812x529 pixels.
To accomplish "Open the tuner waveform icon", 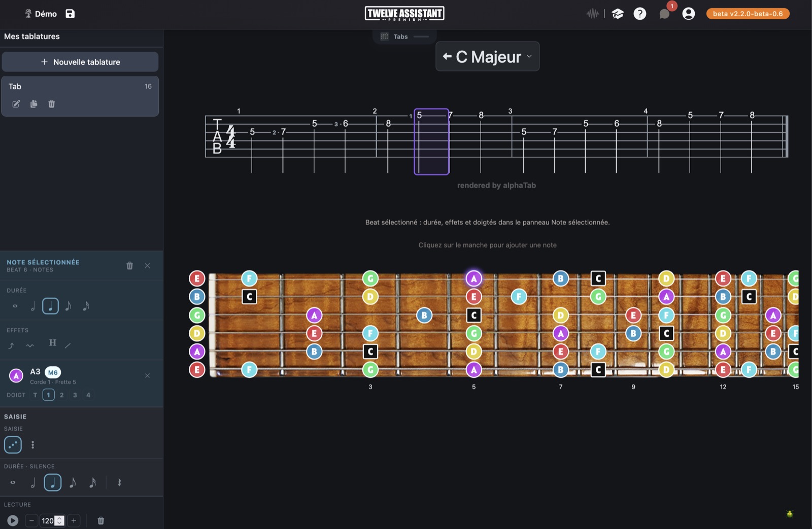I will coord(592,14).
